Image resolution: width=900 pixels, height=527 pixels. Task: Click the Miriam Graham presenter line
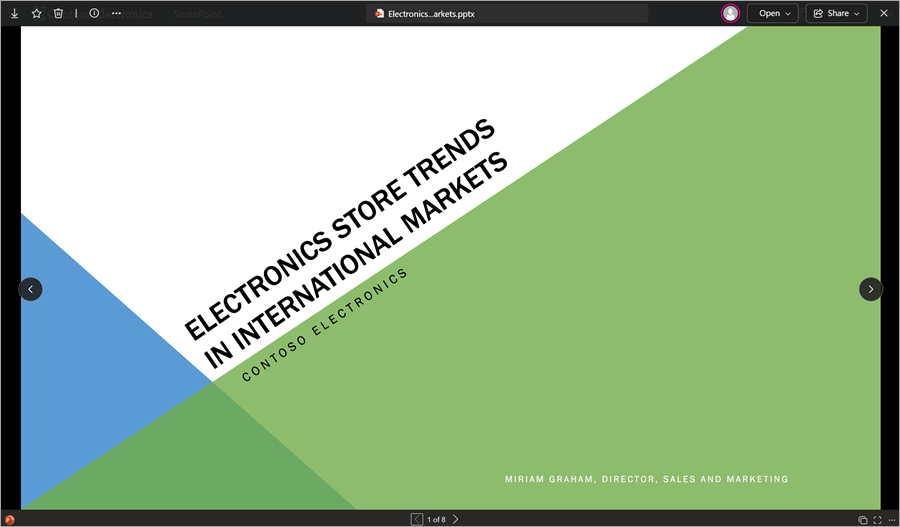point(646,479)
